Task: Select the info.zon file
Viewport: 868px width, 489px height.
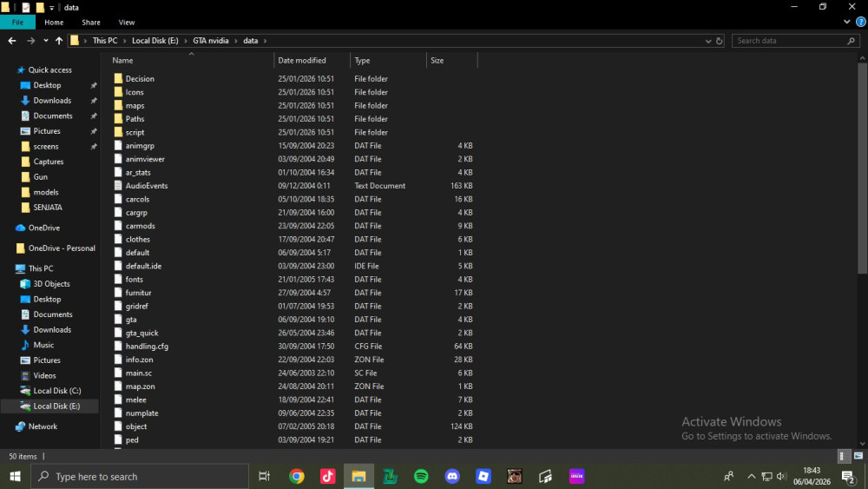Action: (x=139, y=360)
